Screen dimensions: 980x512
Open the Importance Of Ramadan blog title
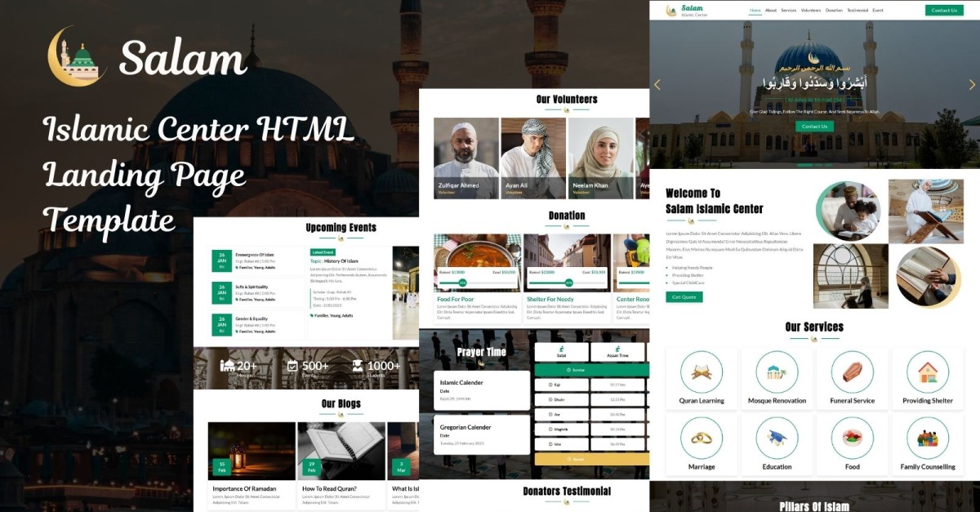pos(244,488)
